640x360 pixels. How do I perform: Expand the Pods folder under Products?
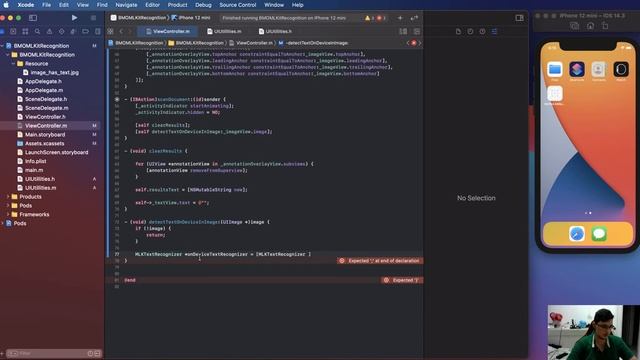point(8,206)
